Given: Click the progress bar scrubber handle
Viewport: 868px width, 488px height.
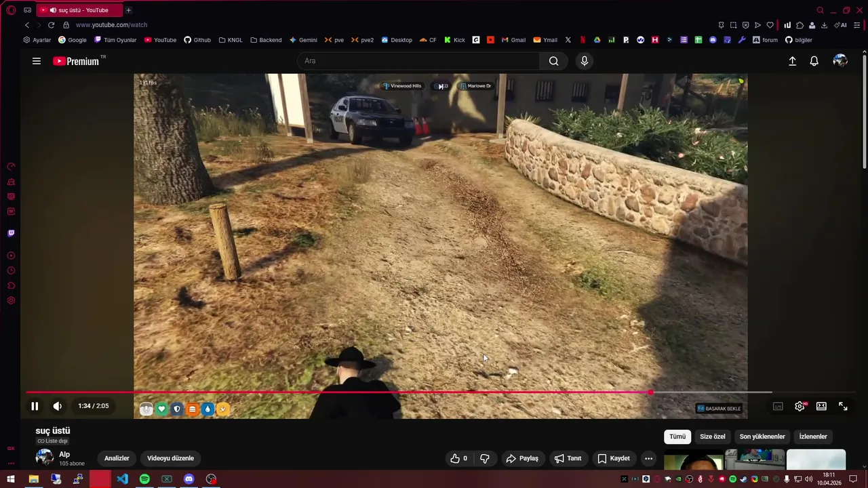Looking at the screenshot, I should click(650, 392).
